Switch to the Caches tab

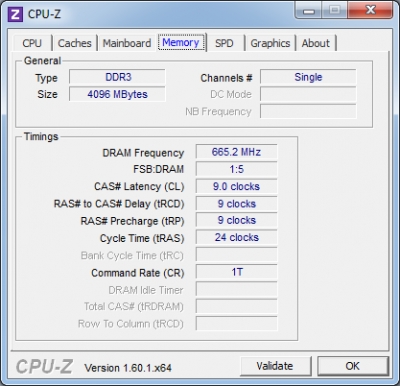click(75, 43)
